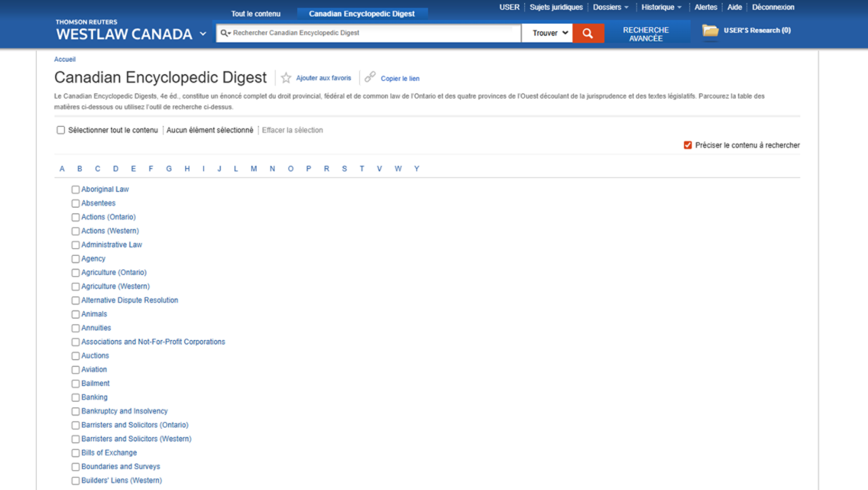Open the Sujets juridiques menu
This screenshot has height=490, width=868.
555,7
